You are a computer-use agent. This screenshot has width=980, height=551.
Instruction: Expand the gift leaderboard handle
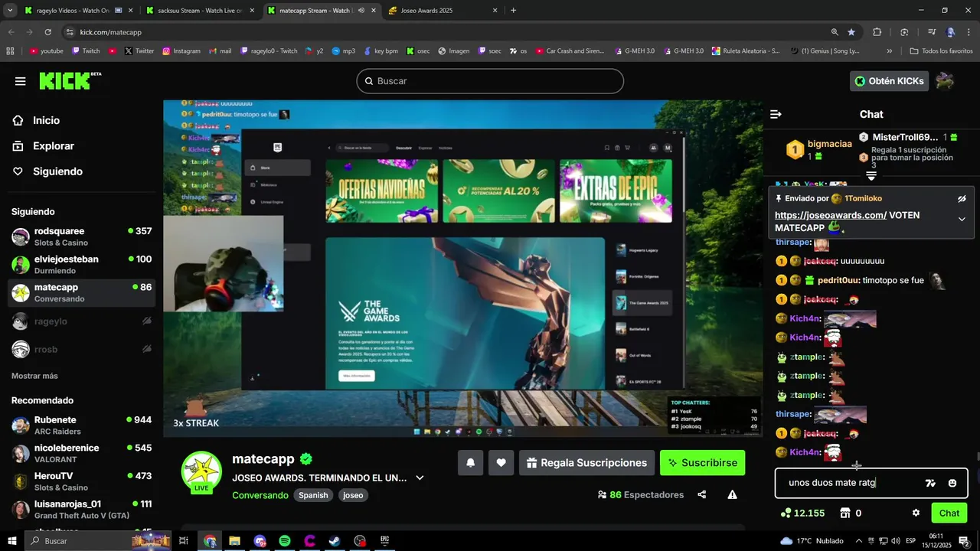click(x=871, y=176)
